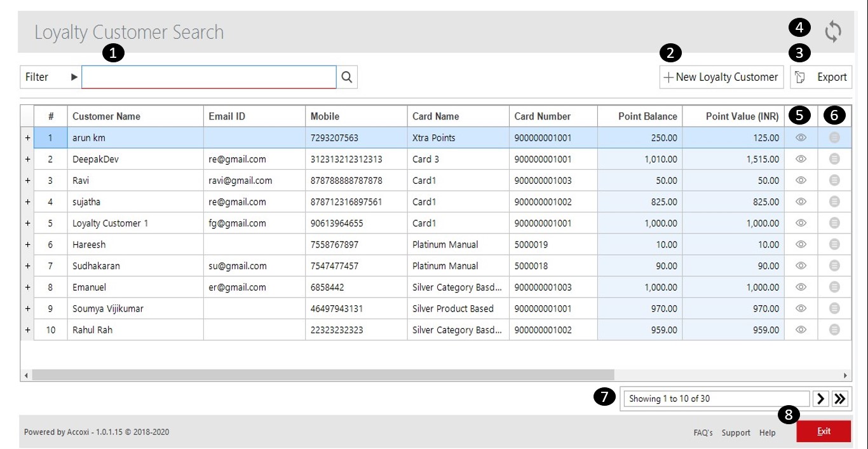
Task: Expand the row for arun km
Action: click(x=27, y=138)
